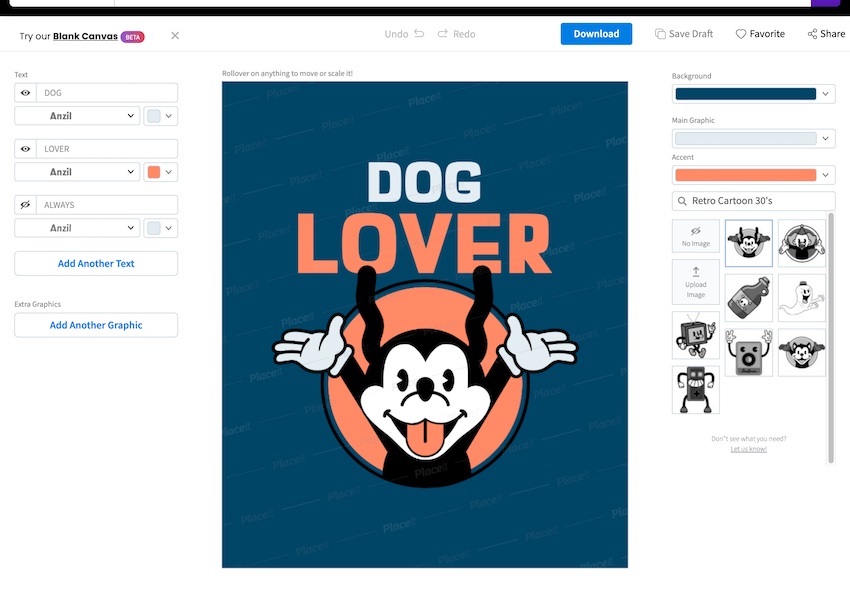Expand Main Graphic color dropdown
Viewport: 850px width, 594px height.
754,138
